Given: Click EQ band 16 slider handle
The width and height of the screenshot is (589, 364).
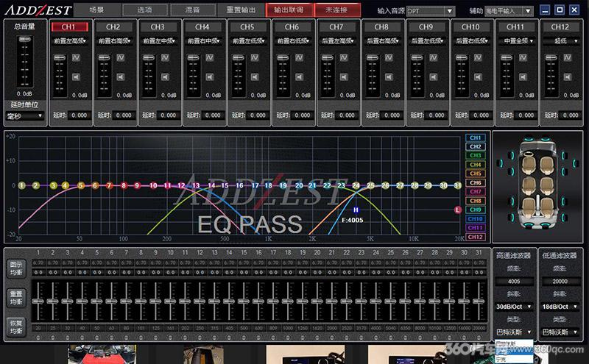Looking at the screenshot, I should coord(258,301).
